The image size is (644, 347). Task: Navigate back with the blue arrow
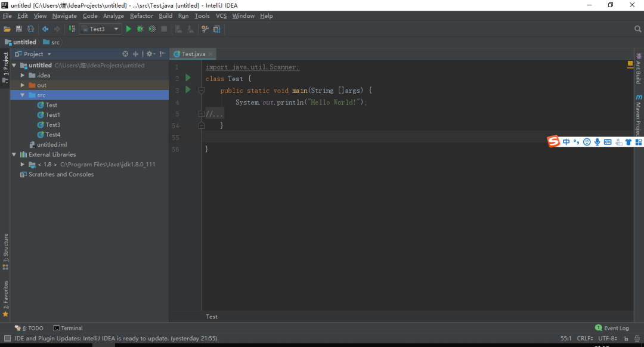tap(45, 29)
